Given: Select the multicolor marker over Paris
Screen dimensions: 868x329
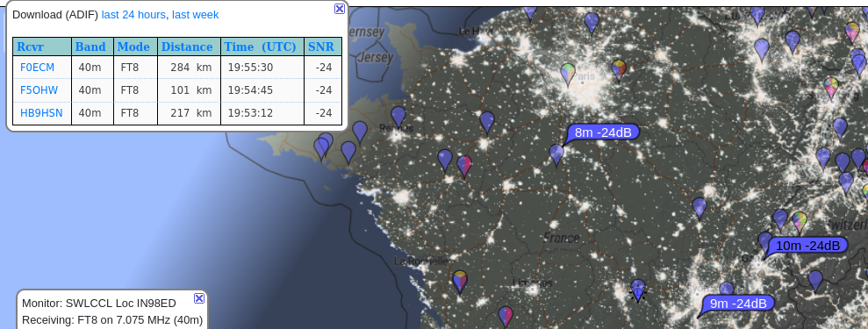Looking at the screenshot, I should click(x=568, y=75).
